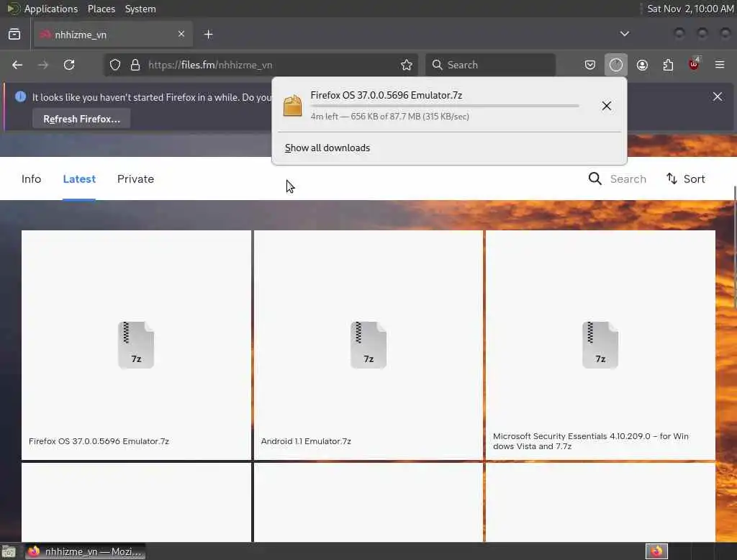Viewport: 737px width, 560px height.
Task: Reload the current page
Action: click(69, 65)
